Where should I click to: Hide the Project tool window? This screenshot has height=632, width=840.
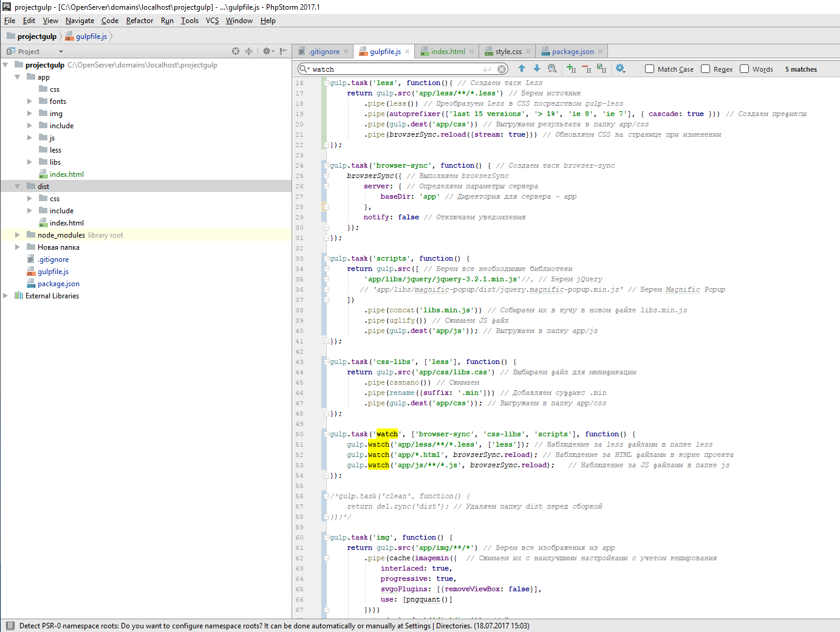tap(284, 52)
